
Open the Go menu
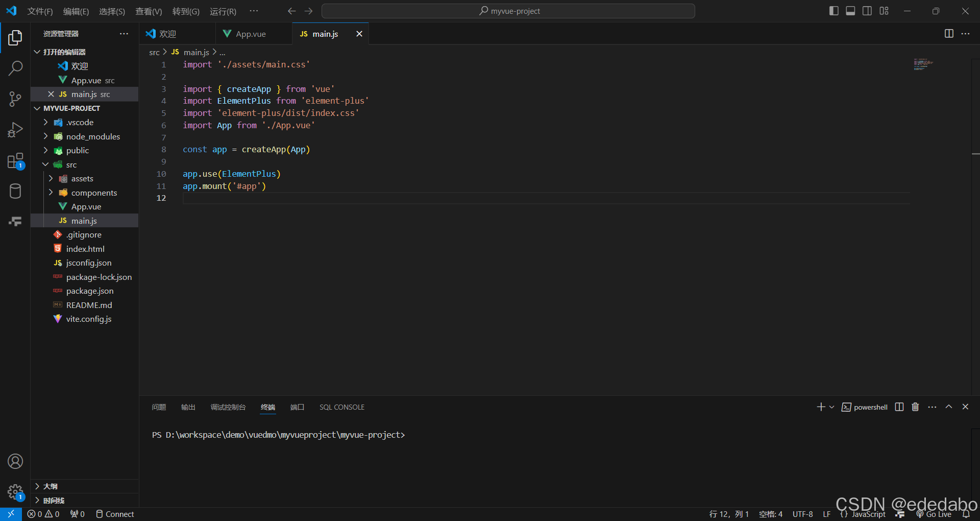(186, 11)
